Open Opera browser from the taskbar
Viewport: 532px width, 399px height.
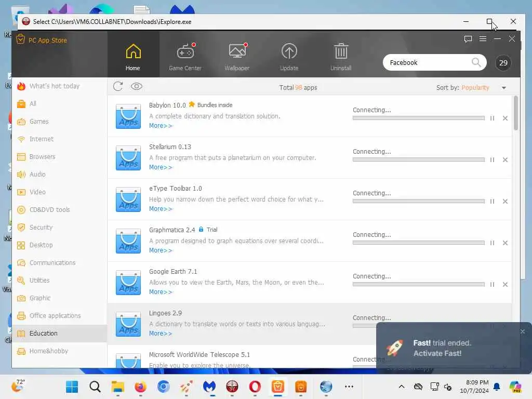(255, 387)
